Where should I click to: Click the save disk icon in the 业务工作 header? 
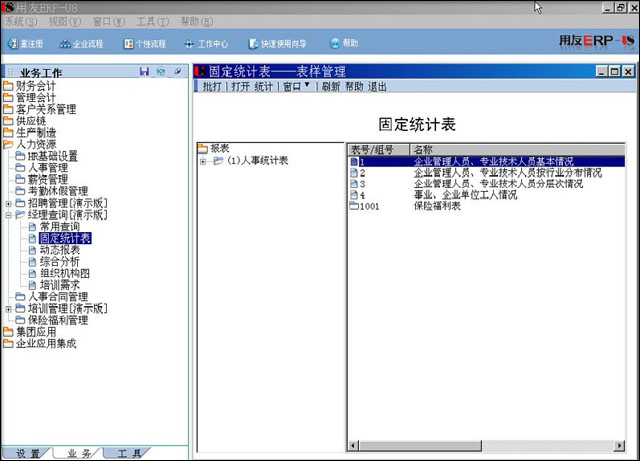click(144, 71)
